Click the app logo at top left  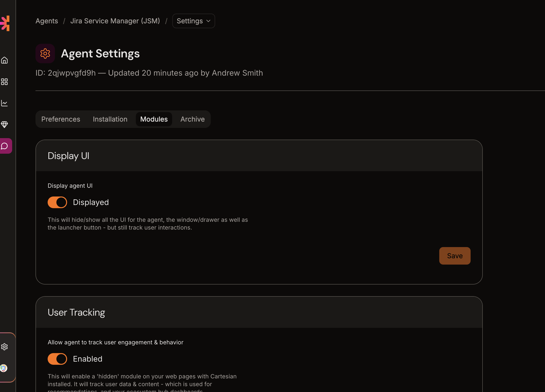click(5, 23)
